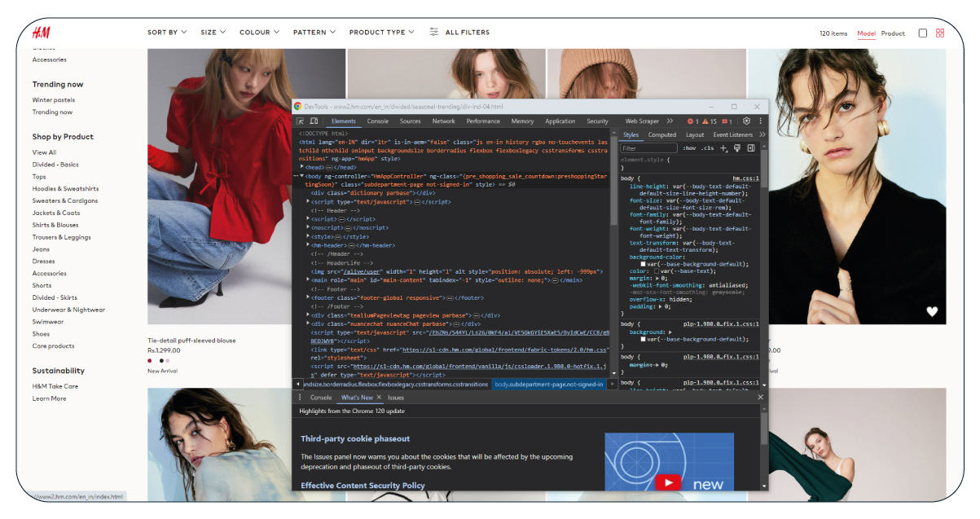Play the YouTube video thumbnail in What's New

tap(669, 482)
